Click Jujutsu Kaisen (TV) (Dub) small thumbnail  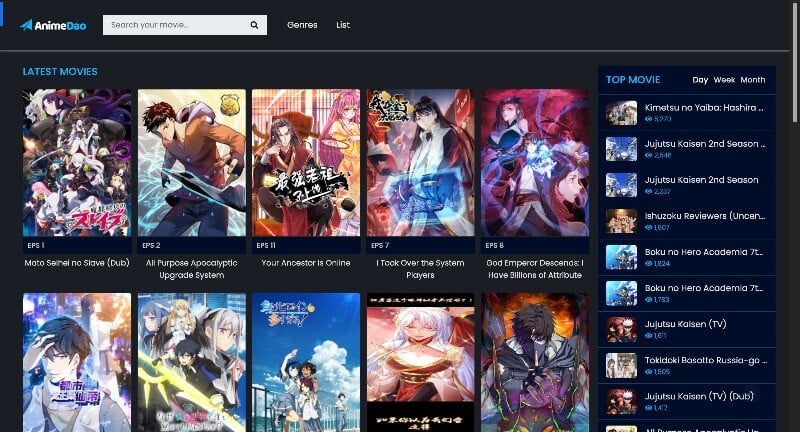(621, 402)
